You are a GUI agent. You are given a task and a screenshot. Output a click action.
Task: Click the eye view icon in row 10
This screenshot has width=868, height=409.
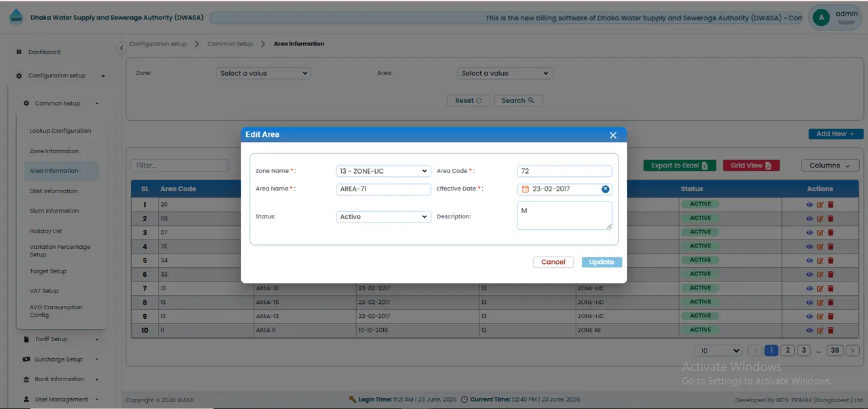[810, 330]
